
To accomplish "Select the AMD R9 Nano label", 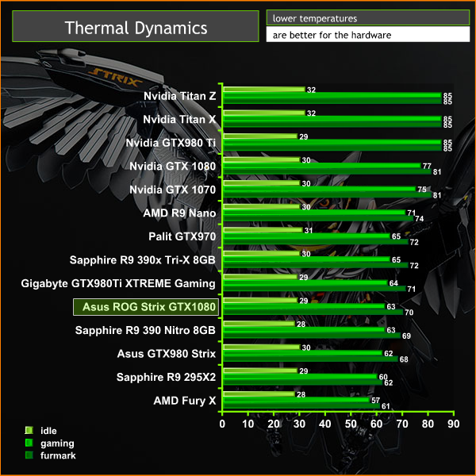I will (x=179, y=213).
